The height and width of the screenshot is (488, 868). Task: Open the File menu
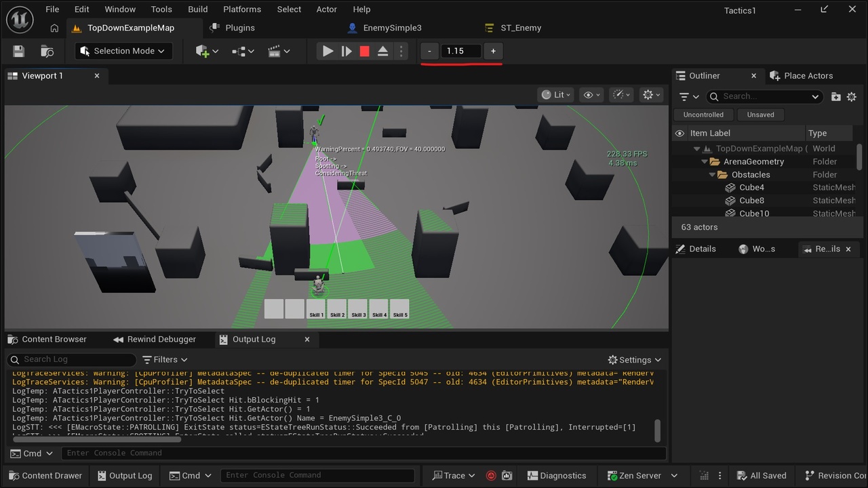tap(52, 9)
